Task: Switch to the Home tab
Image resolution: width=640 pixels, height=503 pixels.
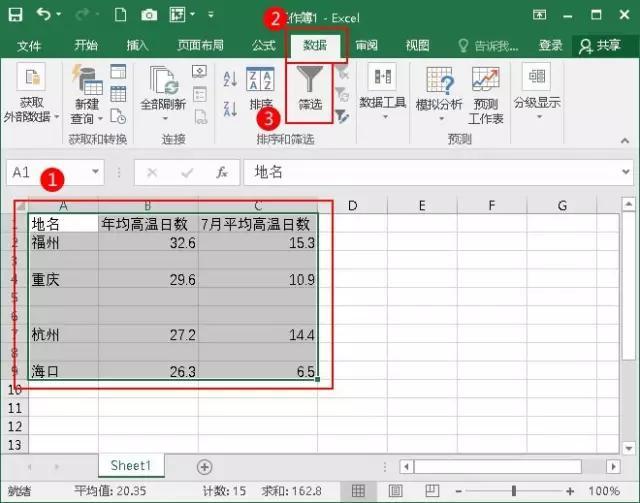Action: pyautogui.click(x=86, y=45)
